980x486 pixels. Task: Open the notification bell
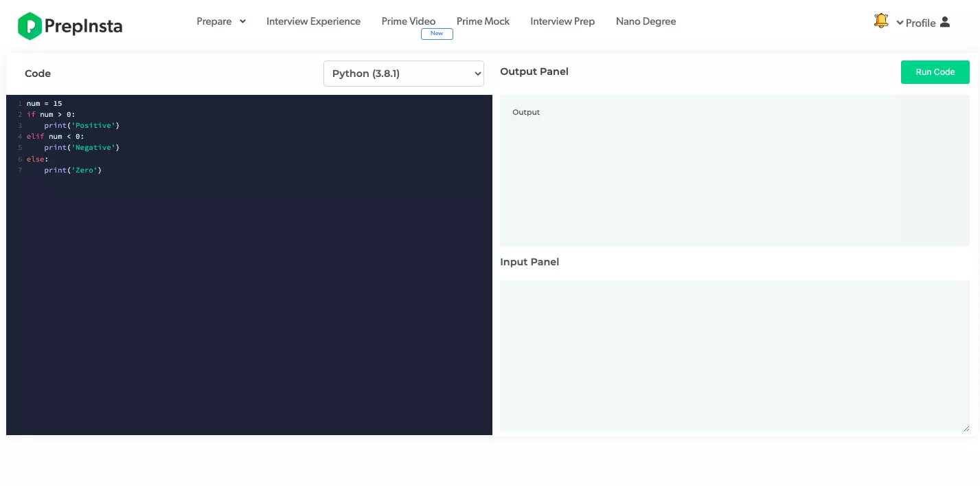(880, 21)
